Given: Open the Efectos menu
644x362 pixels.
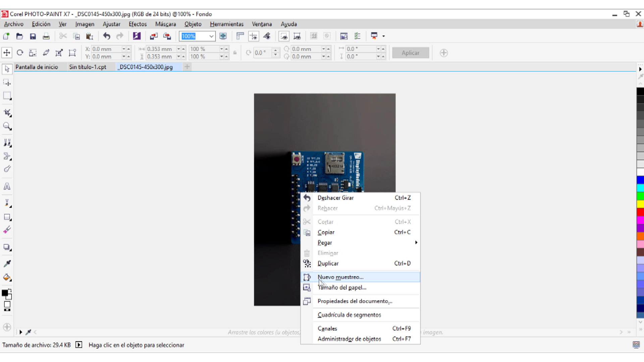Looking at the screenshot, I should (138, 24).
